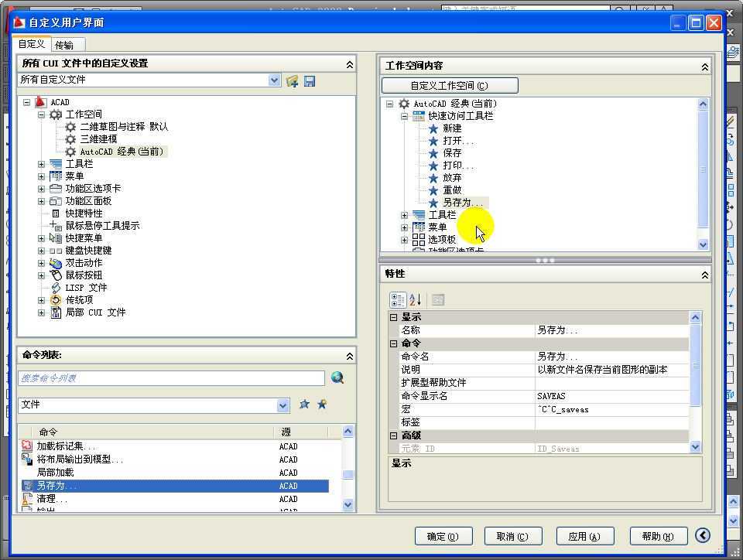The image size is (743, 560).
Task: Click the 快捷特性 icon in tree
Action: click(x=56, y=213)
